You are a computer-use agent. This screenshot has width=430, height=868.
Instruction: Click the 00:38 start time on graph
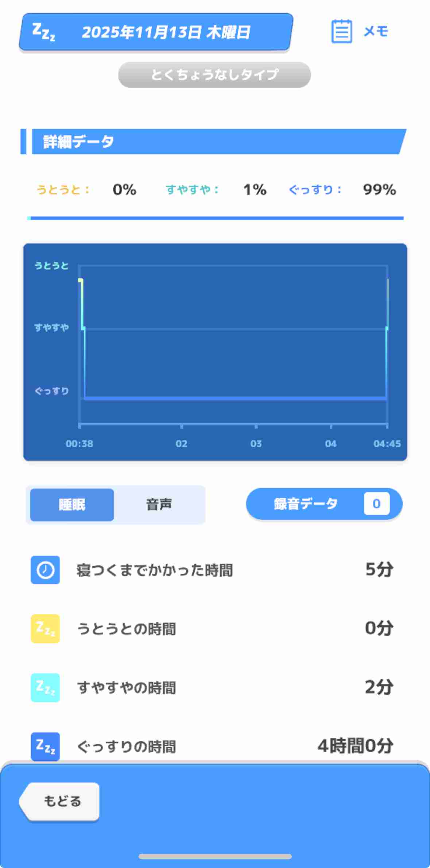80,444
